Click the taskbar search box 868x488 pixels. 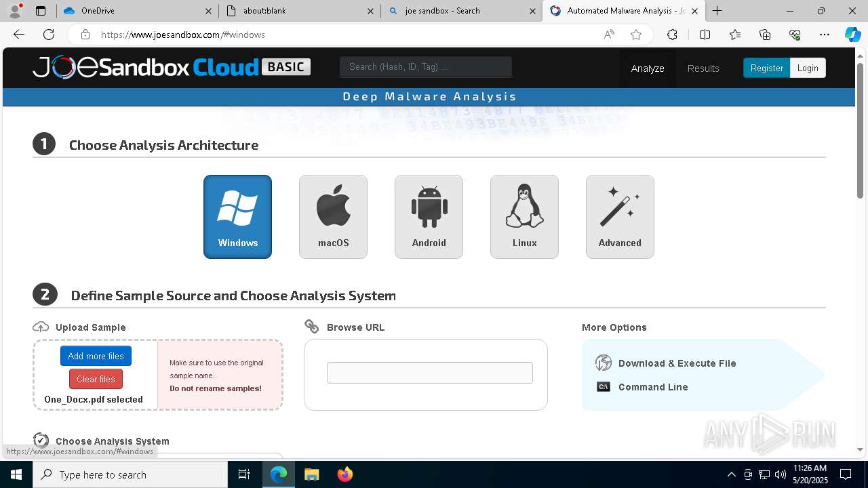(130, 474)
